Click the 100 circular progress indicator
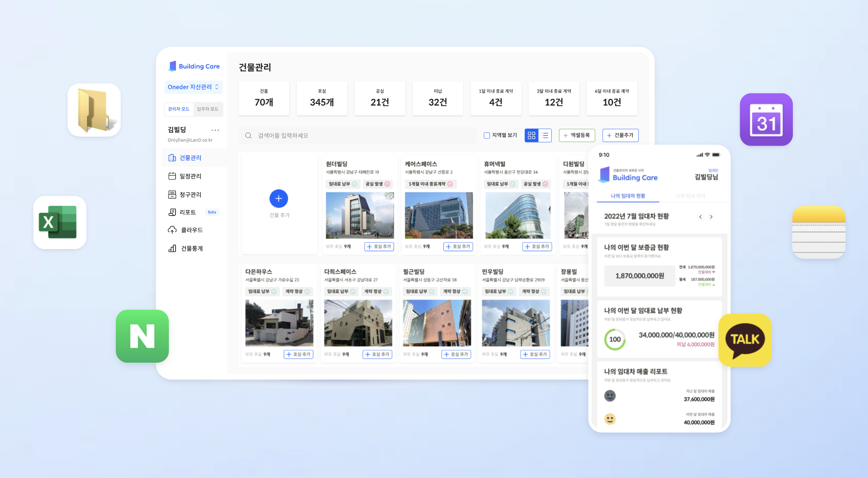 (615, 339)
